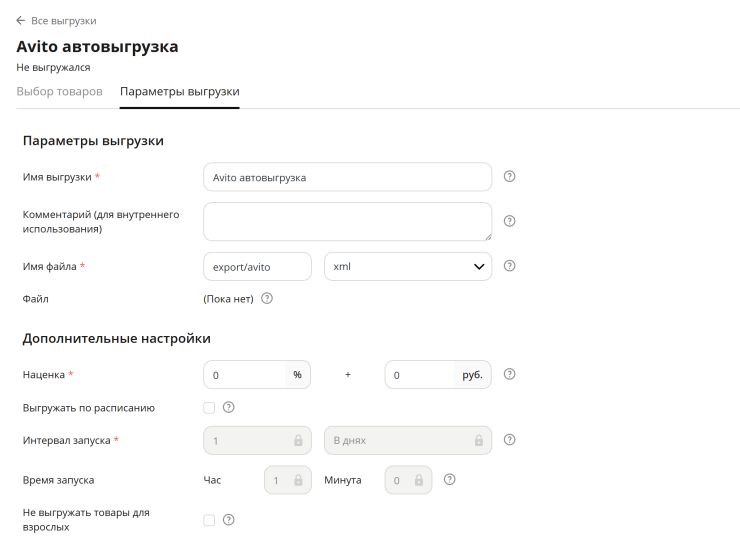The image size is (740, 549).
Task: Click the Интервал запуска number field
Action: (x=257, y=440)
